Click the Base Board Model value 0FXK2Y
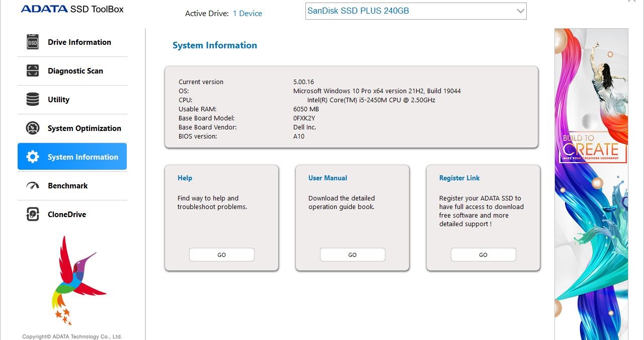Image resolution: width=644 pixels, height=340 pixels. tap(304, 118)
